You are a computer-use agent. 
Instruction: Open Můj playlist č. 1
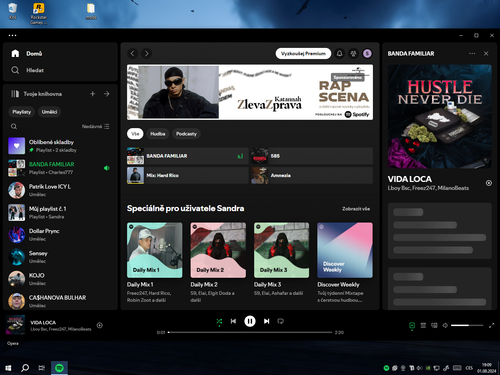60,213
